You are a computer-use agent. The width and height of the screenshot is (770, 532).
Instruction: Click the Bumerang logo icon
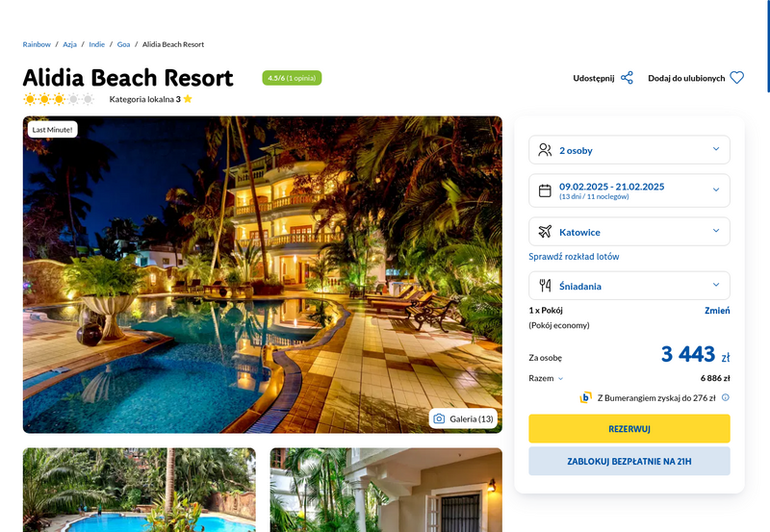pos(585,397)
